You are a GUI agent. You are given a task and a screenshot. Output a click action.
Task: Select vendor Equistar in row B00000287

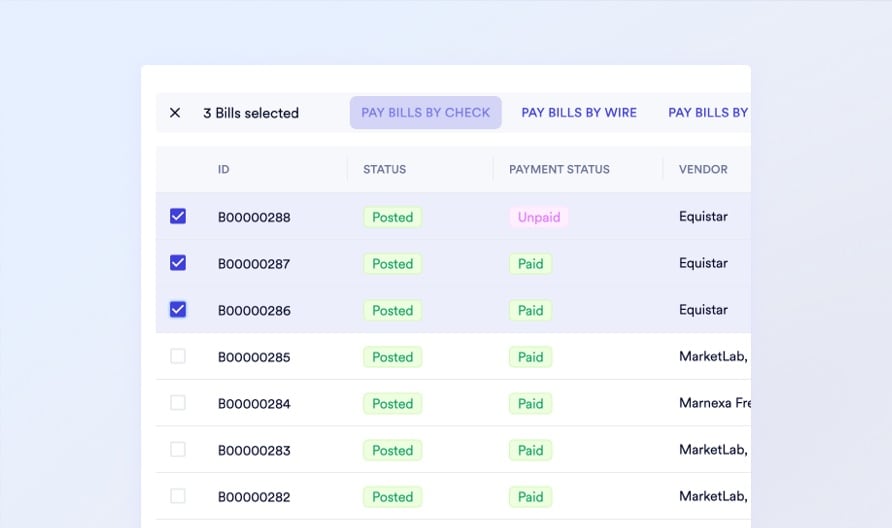(703, 263)
